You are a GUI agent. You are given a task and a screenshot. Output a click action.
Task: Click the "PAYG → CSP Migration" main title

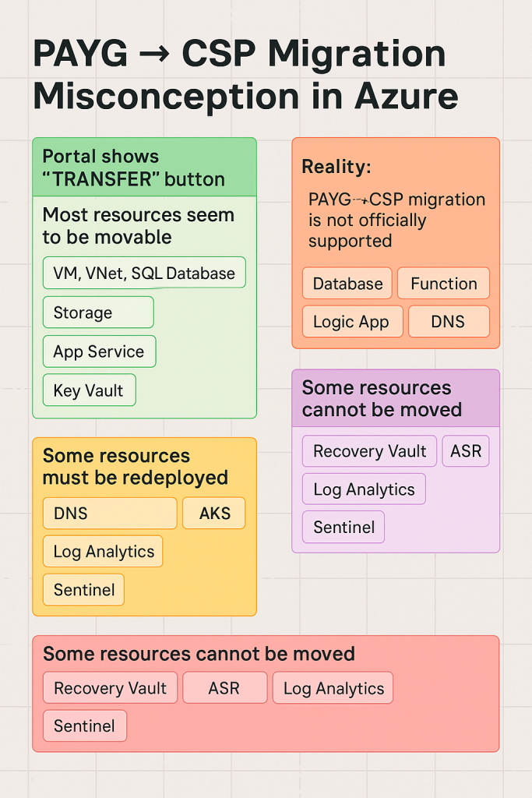pyautogui.click(x=240, y=54)
